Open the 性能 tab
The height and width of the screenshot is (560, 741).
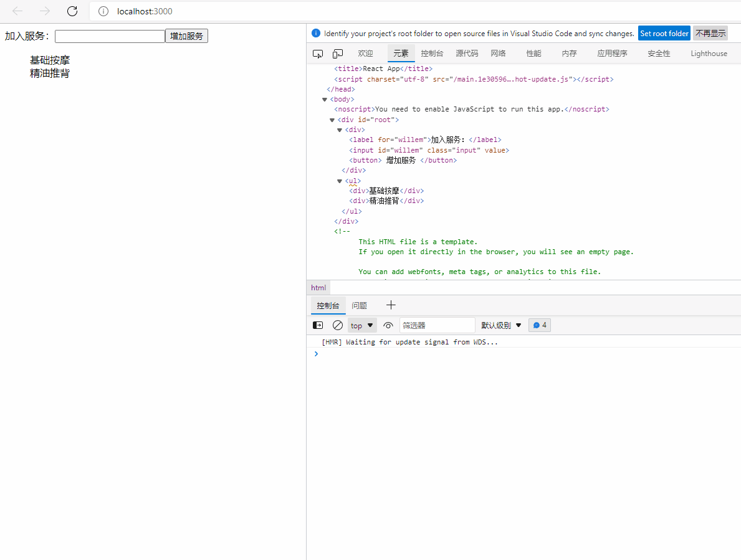534,54
